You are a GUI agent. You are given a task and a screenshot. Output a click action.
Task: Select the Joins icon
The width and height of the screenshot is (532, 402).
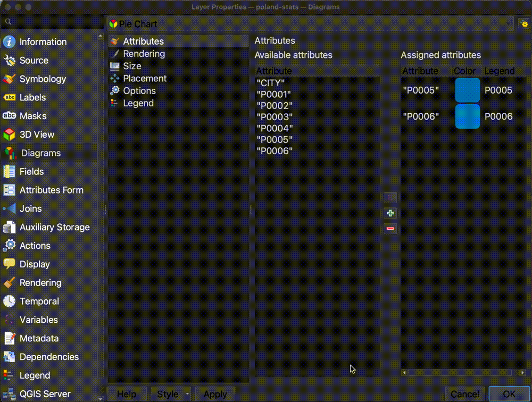pos(9,208)
